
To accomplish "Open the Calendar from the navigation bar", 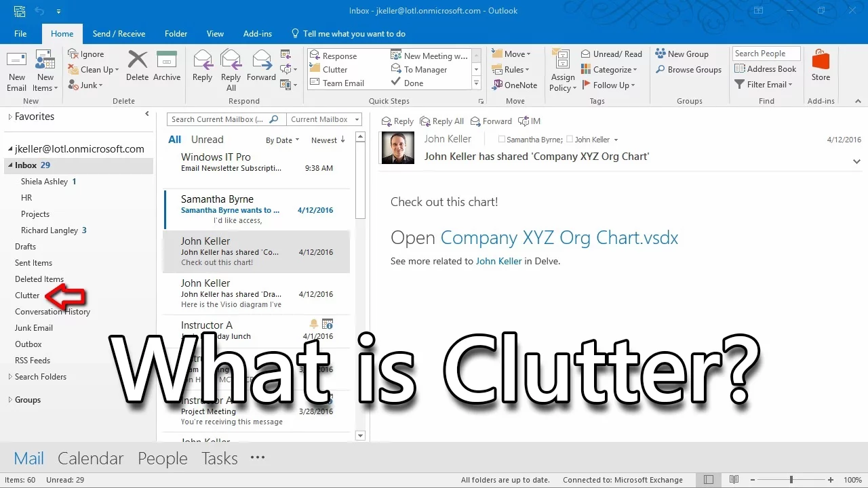I will (90, 458).
